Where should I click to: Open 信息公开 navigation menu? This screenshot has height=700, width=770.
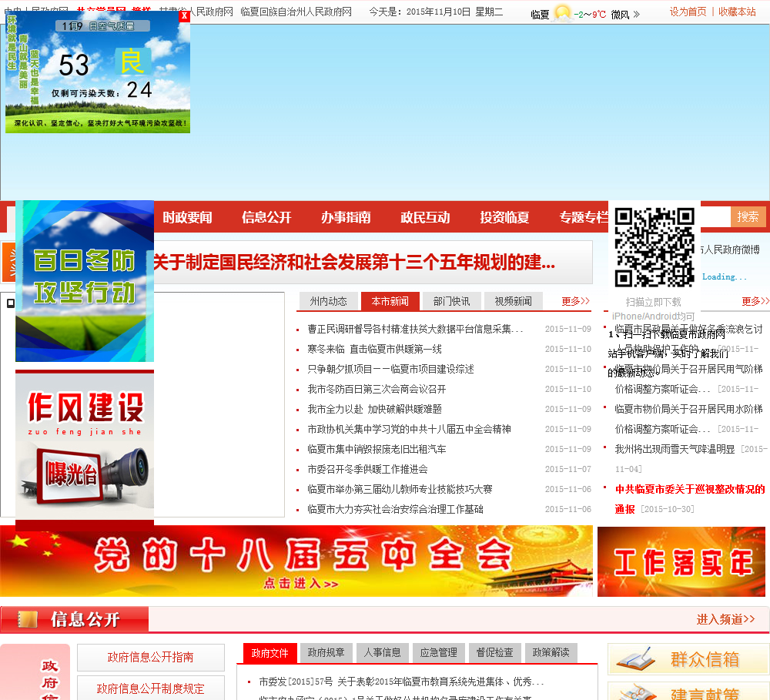coord(266,217)
